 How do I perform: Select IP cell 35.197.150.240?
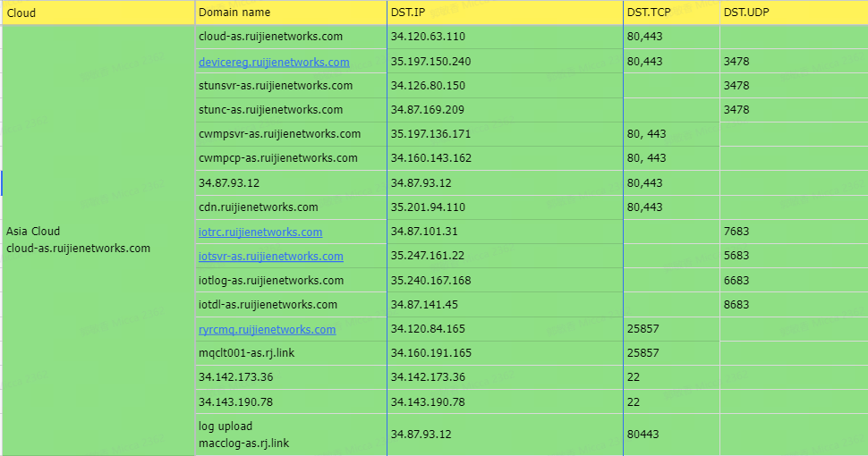coord(505,62)
